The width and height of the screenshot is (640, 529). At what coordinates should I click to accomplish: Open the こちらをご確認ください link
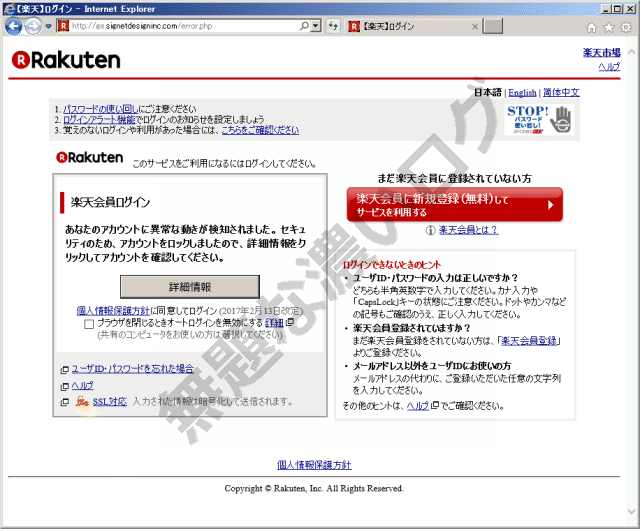click(260, 130)
